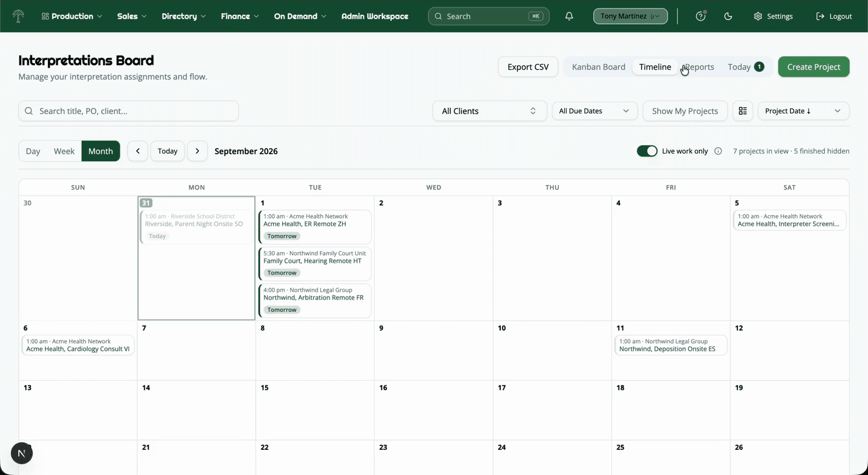The image size is (868, 475).
Task: Open the Project Date sort dropdown
Action: click(803, 111)
